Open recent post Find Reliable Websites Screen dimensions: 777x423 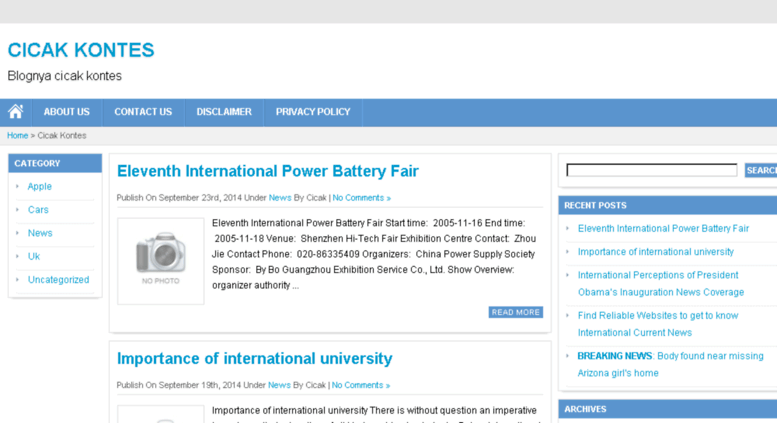658,324
